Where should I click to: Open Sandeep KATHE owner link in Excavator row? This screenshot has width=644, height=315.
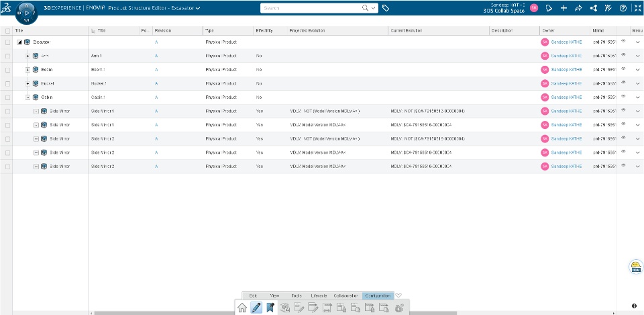(x=566, y=42)
